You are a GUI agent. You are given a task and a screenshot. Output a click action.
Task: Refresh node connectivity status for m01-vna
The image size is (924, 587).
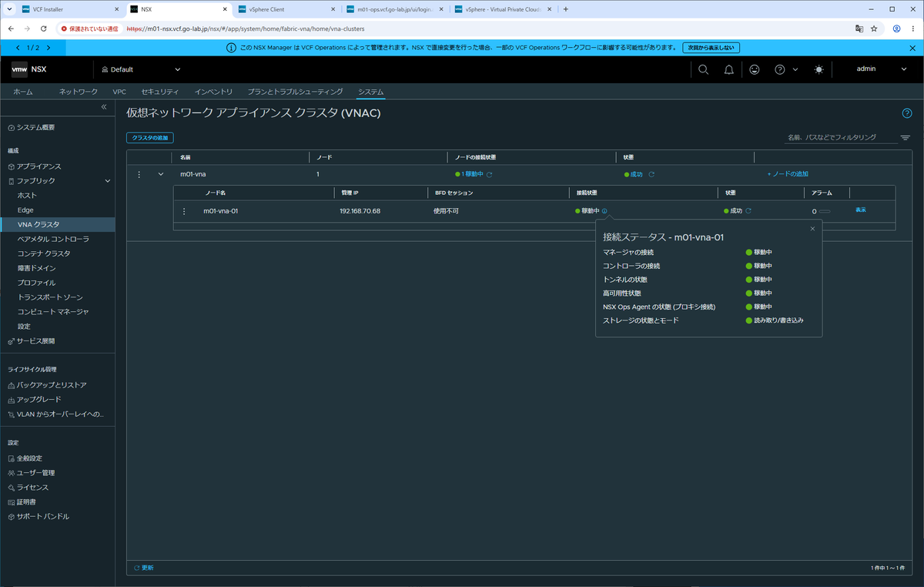click(489, 174)
